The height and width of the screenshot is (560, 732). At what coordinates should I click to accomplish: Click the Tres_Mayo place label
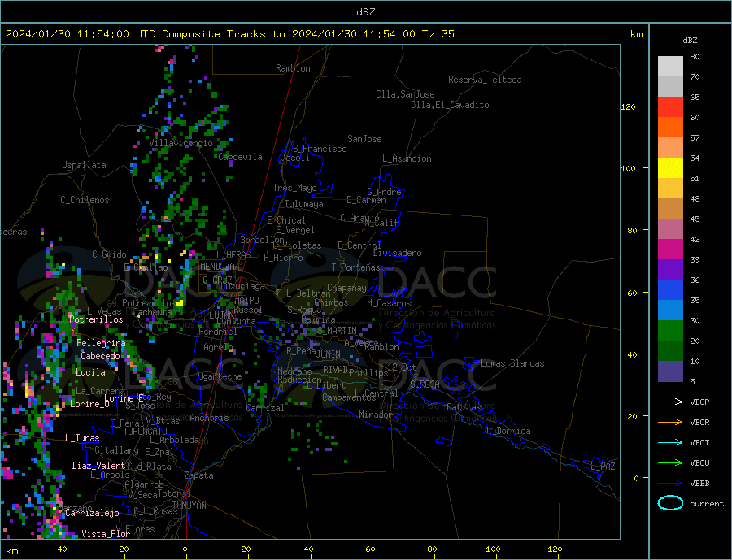click(294, 188)
